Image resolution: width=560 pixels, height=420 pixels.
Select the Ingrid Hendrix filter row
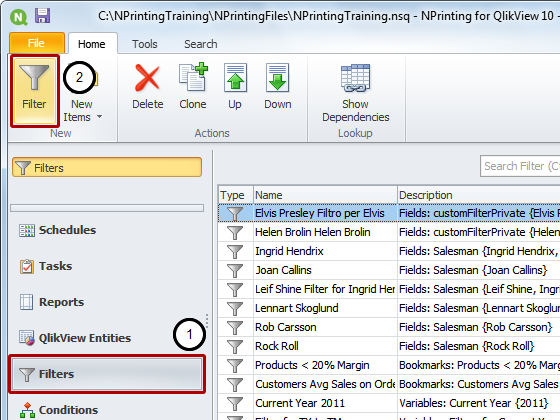click(389, 251)
